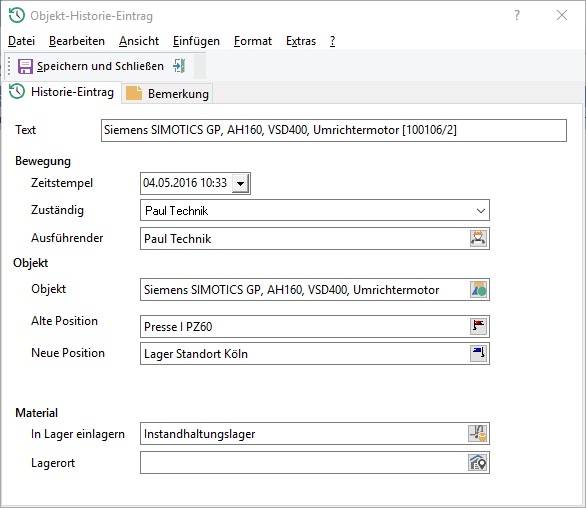Image resolution: width=586 pixels, height=508 pixels.
Task: Expand the Zeitstempel date picker arrow
Action: (240, 184)
